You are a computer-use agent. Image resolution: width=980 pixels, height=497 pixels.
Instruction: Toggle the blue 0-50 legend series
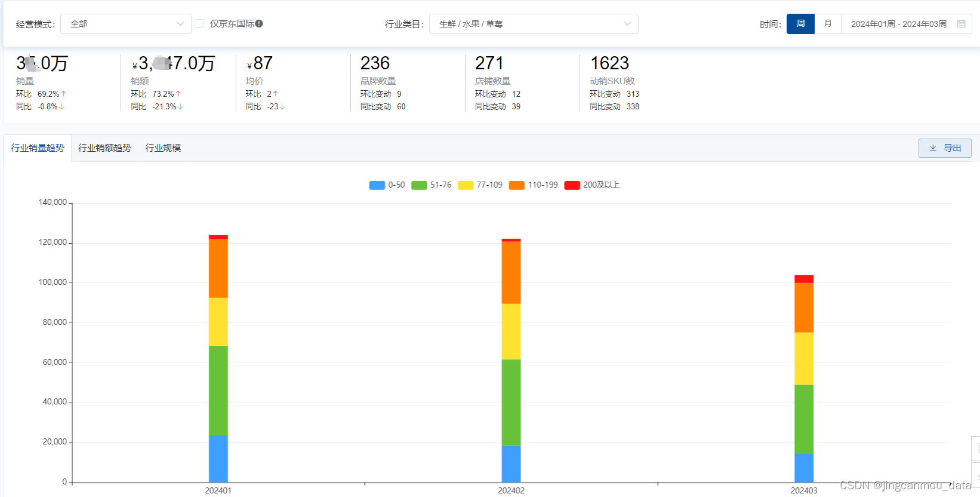(x=387, y=185)
